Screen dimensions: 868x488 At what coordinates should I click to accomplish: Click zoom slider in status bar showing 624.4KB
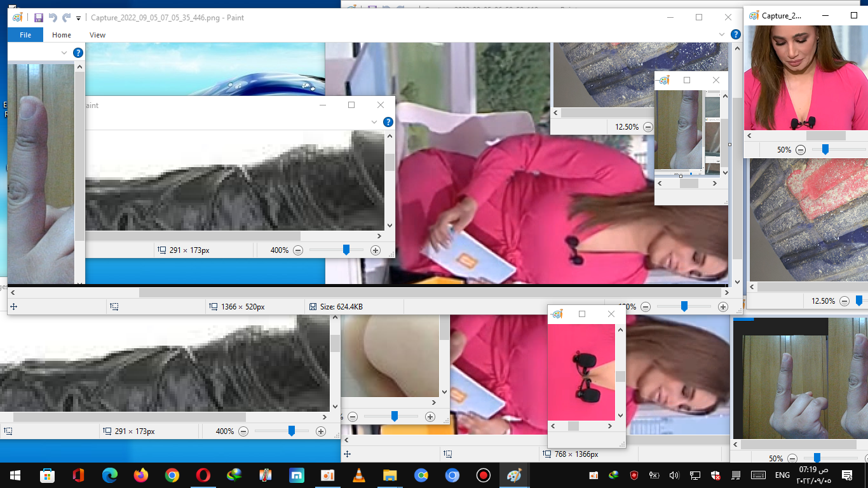(x=684, y=307)
